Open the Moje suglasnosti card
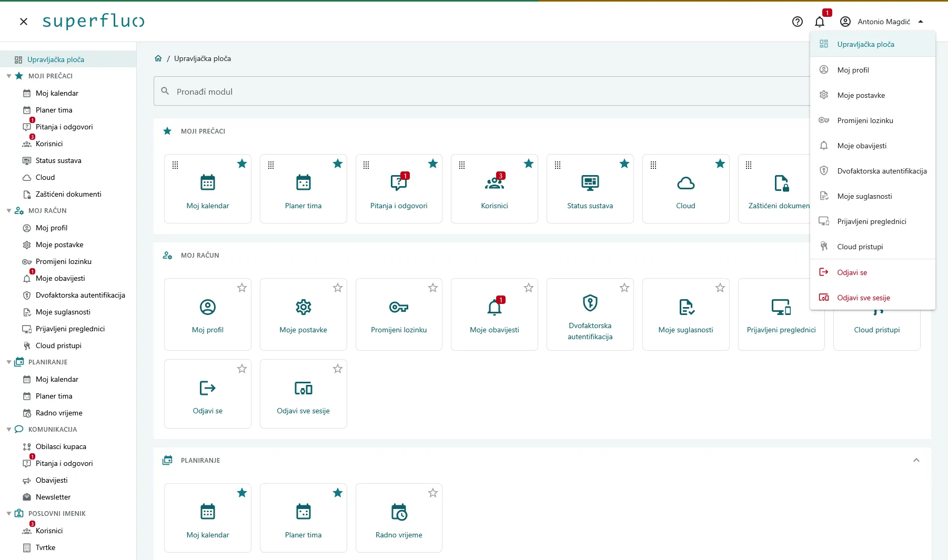 point(685,314)
